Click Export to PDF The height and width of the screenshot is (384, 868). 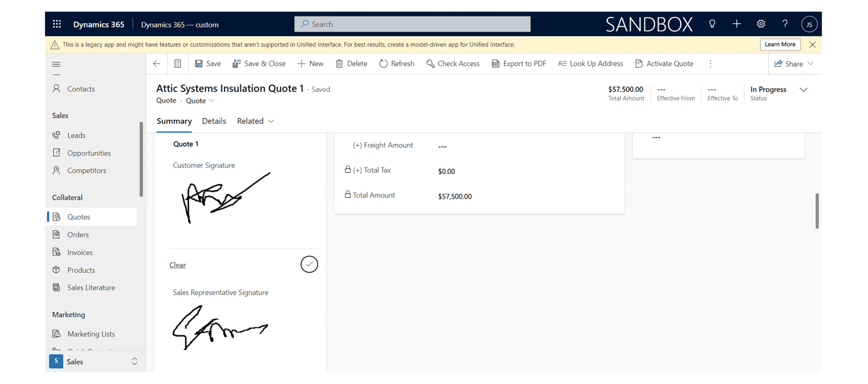click(x=519, y=64)
